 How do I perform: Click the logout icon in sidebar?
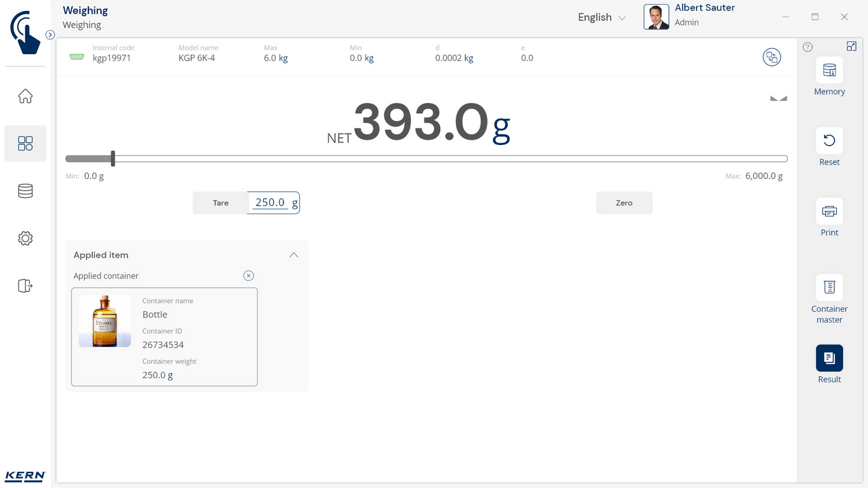(x=25, y=286)
